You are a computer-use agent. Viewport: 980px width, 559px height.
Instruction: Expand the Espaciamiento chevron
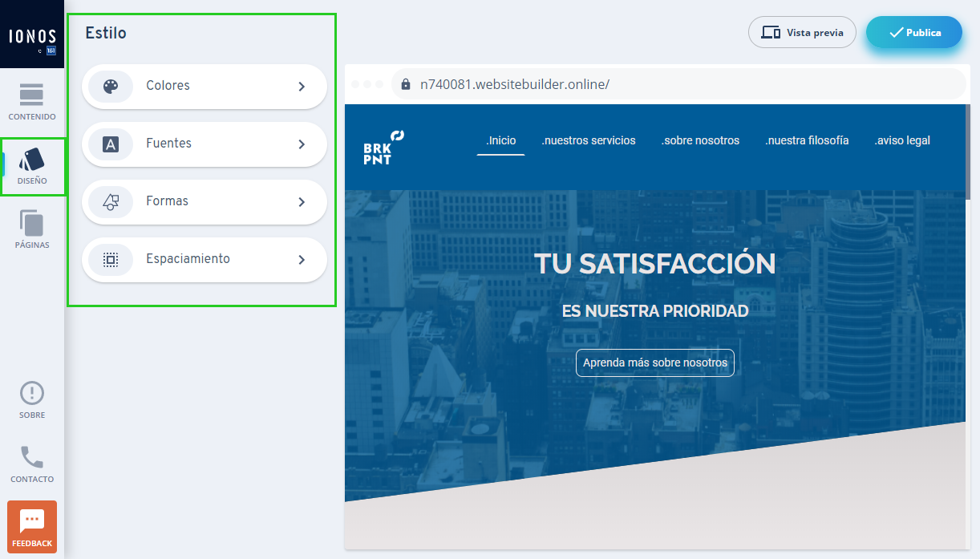click(x=302, y=259)
